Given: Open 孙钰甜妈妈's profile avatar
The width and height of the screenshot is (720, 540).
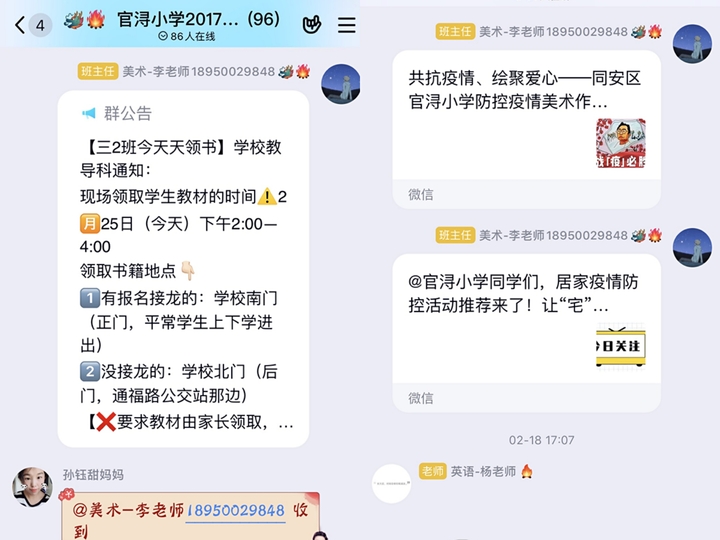Looking at the screenshot, I should (32, 487).
